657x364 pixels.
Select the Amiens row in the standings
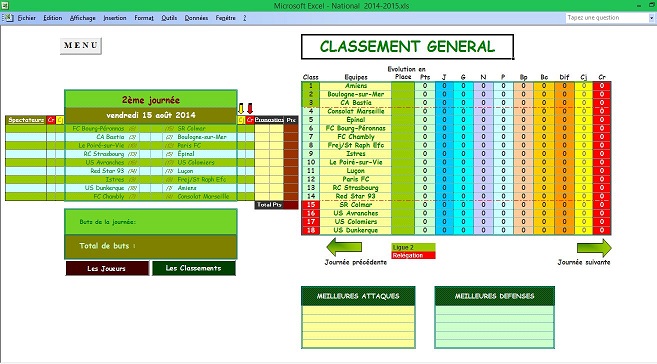pos(456,86)
